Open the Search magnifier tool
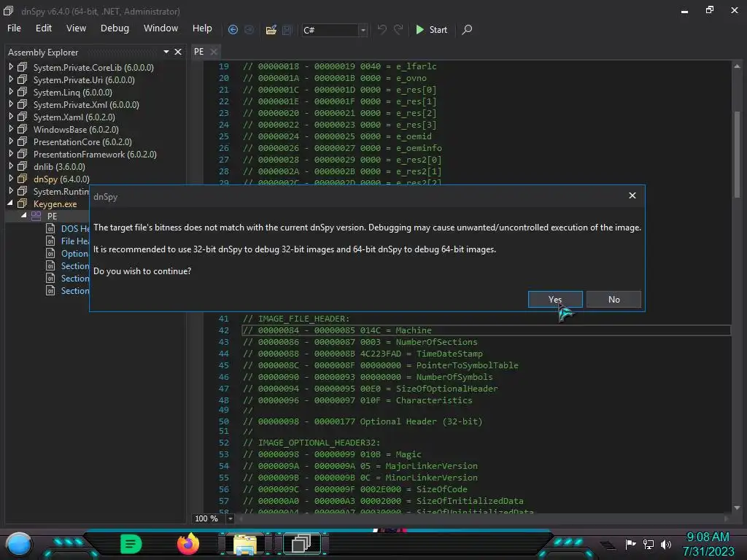Screen dimensions: 747x560 click(467, 29)
